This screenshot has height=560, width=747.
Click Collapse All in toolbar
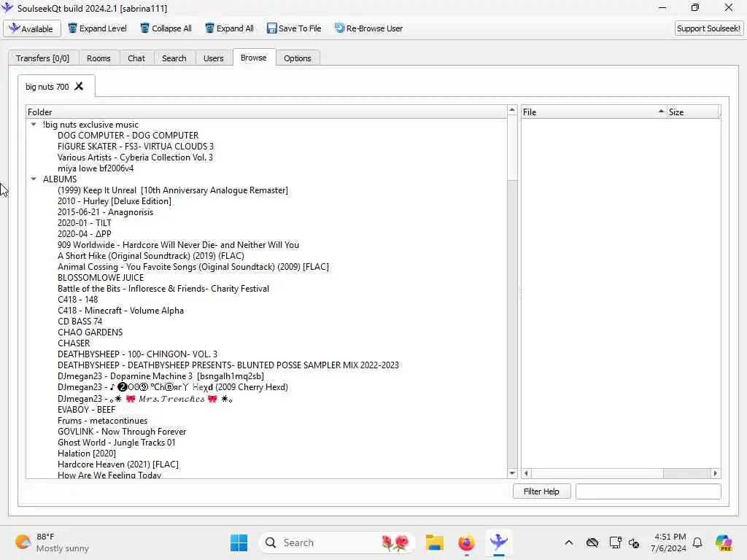166,28
